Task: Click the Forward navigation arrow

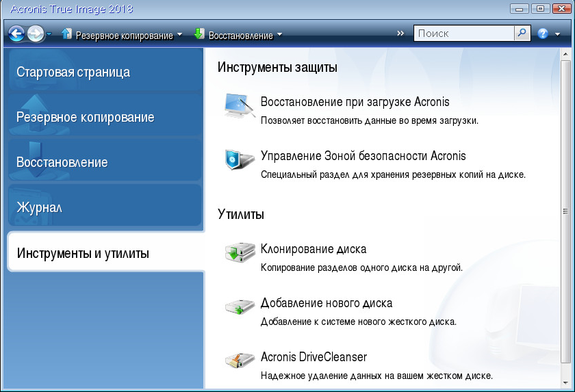Action: (x=36, y=34)
